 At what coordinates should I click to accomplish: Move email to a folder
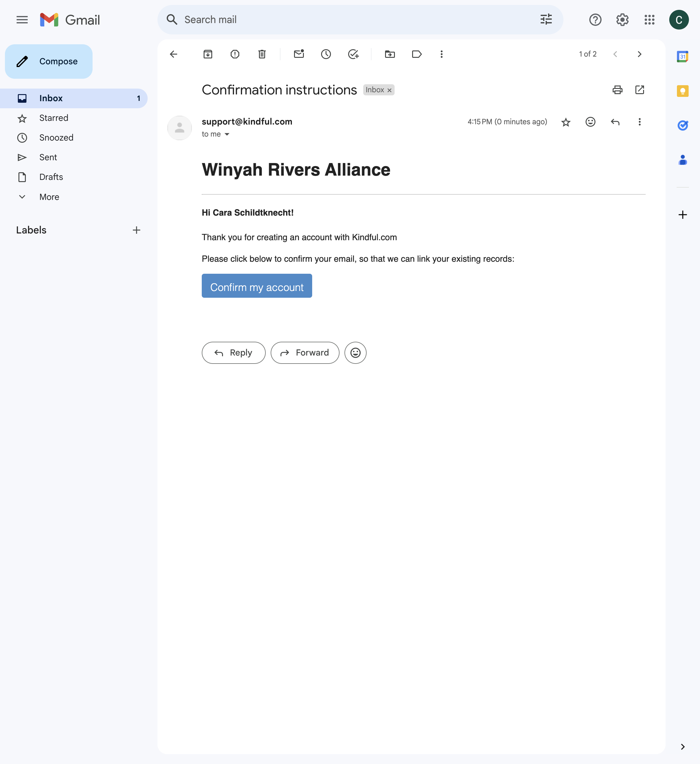(390, 54)
